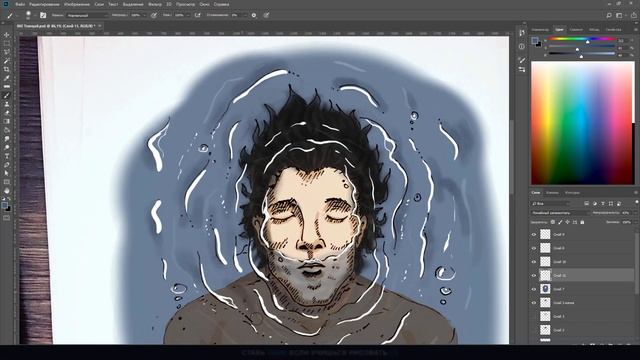The image size is (640, 360).
Task: Open the brush Opacity value dropdown
Action: point(143,15)
